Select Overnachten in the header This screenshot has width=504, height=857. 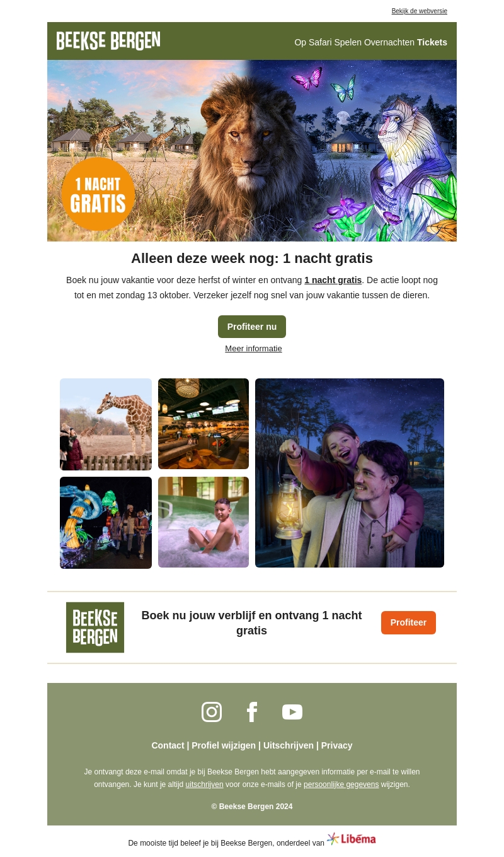[389, 42]
